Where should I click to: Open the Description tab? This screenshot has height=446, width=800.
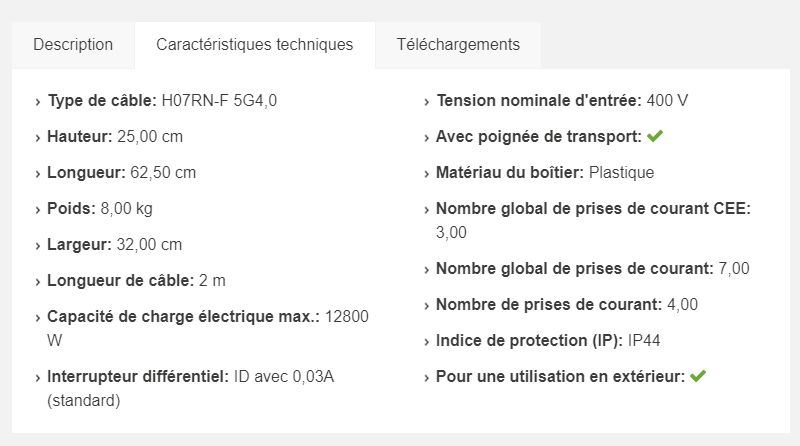[73, 45]
